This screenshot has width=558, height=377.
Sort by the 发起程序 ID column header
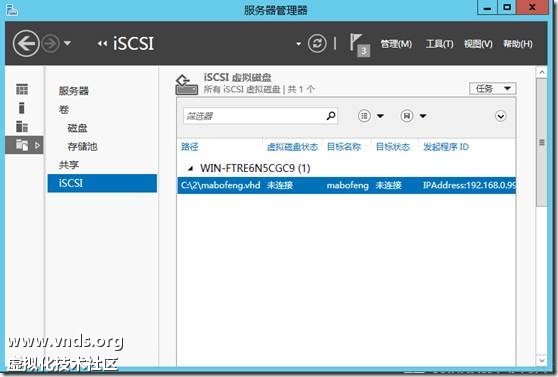[x=446, y=147]
